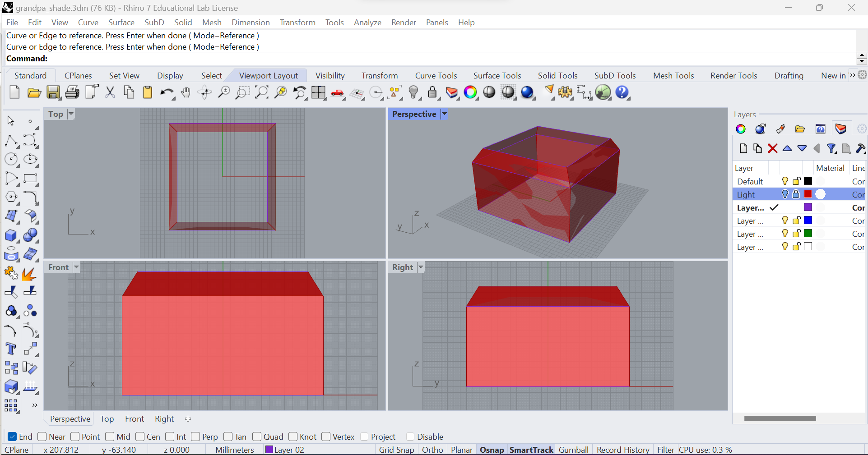Open the Surface menu

(121, 23)
